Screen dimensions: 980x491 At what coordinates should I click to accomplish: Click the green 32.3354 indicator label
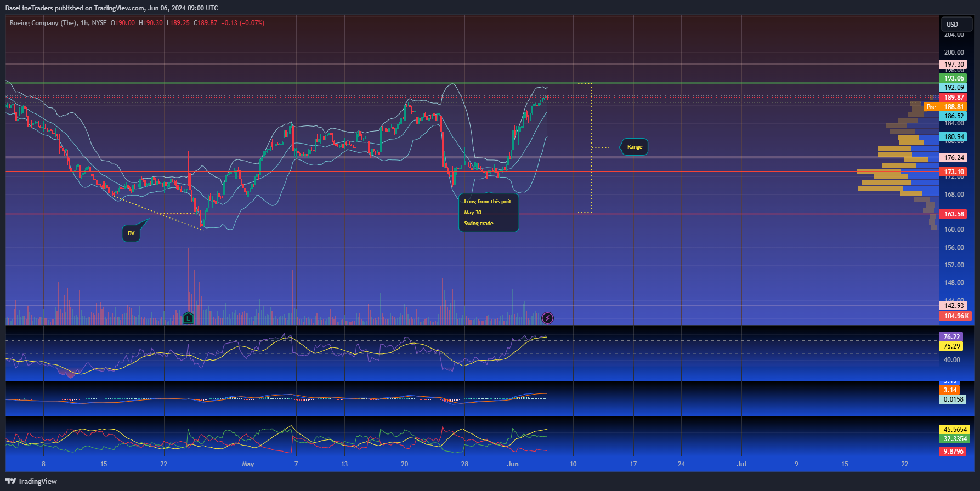(x=955, y=439)
